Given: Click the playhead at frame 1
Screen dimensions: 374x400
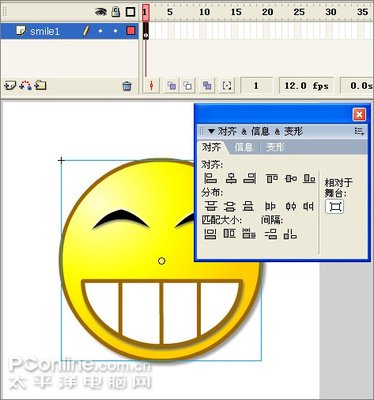Looking at the screenshot, I should tap(145, 12).
